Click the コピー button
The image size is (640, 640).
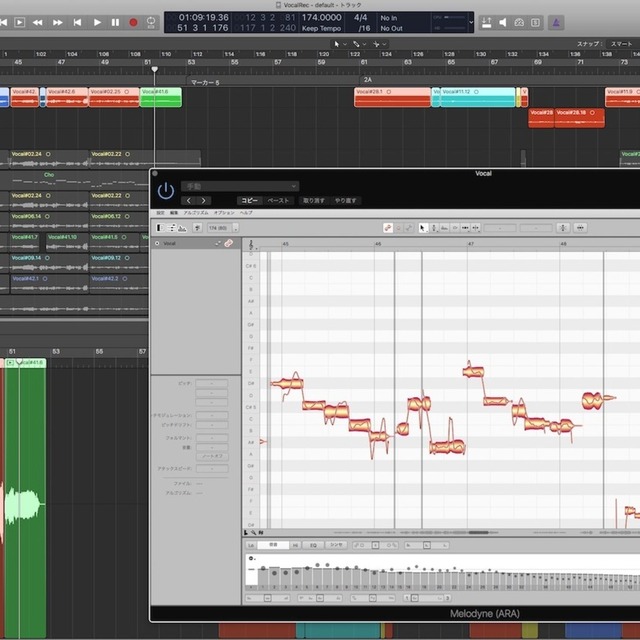pyautogui.click(x=249, y=200)
